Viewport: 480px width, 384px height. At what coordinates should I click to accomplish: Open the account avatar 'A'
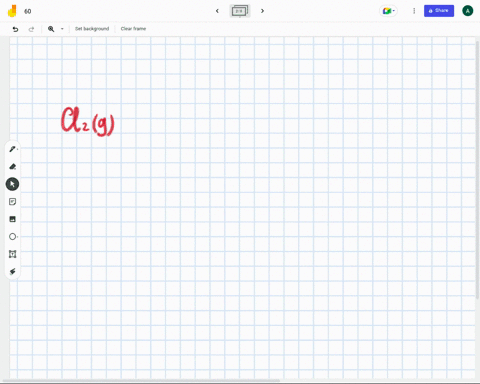[x=468, y=11]
